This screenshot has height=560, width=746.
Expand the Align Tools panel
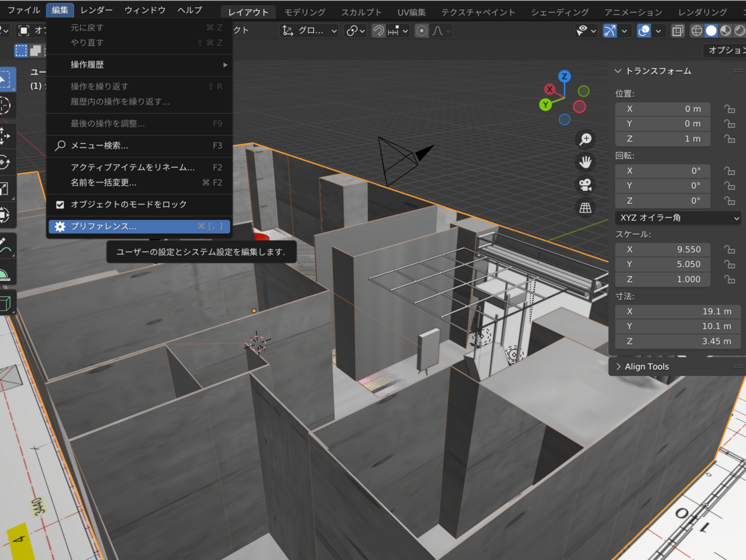pyautogui.click(x=647, y=367)
